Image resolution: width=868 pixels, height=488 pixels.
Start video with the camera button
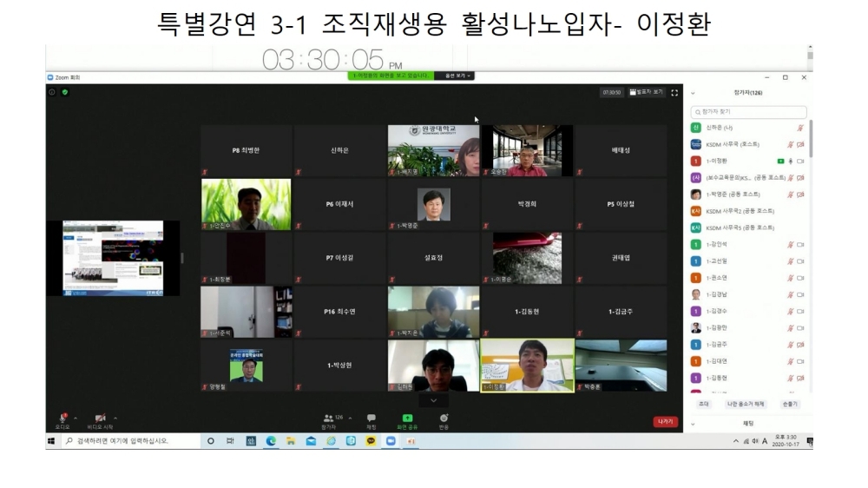[100, 419]
